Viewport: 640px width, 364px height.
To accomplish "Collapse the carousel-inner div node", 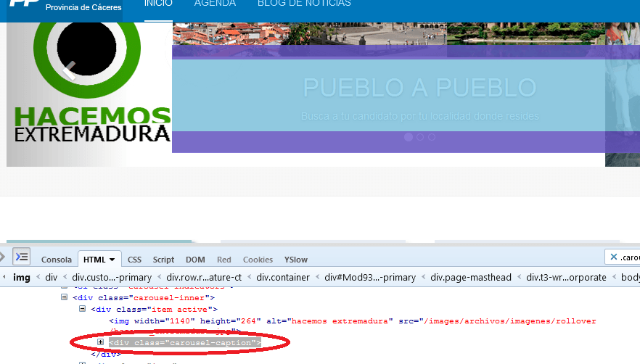I will (64, 297).
